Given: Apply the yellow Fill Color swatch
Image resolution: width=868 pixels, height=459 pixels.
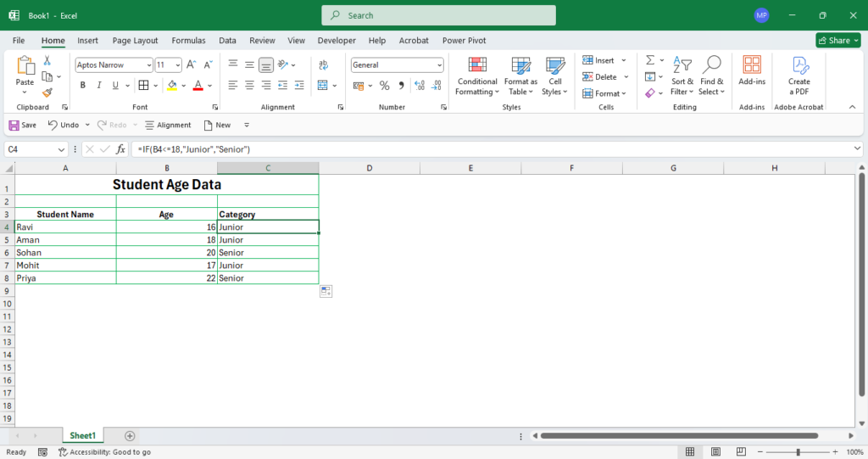Looking at the screenshot, I should [x=172, y=86].
